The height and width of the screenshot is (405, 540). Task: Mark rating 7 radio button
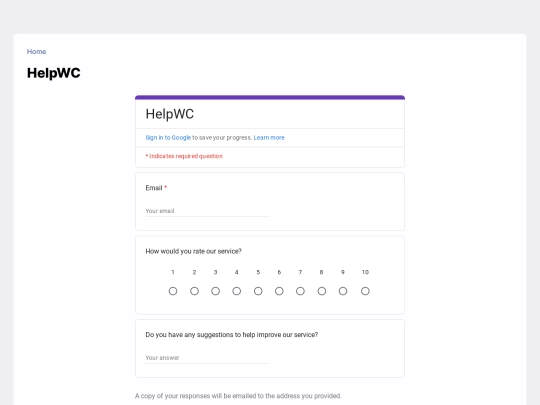pos(300,291)
